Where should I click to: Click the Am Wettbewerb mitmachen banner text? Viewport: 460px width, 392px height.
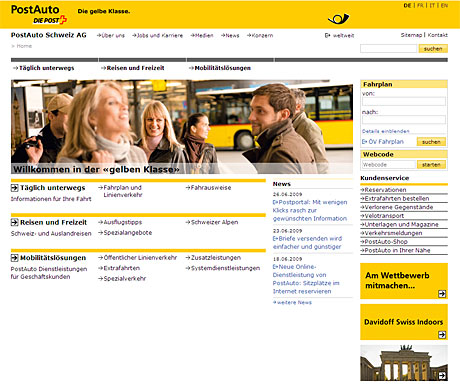[397, 280]
